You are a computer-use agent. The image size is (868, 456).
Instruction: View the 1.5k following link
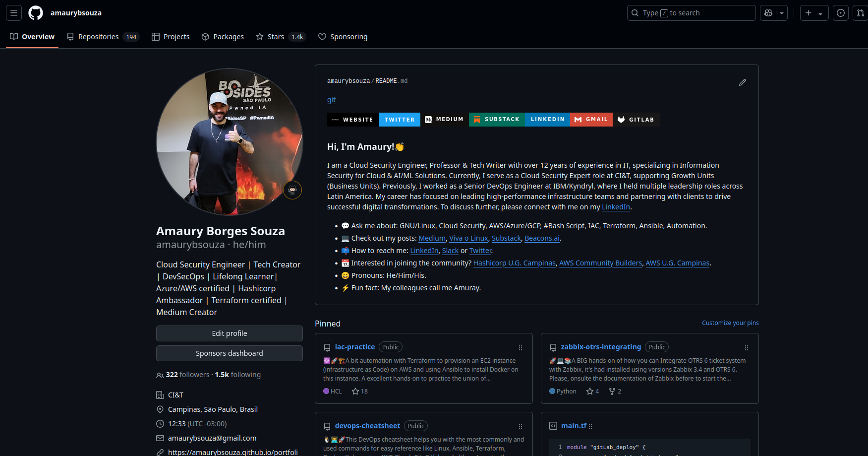[237, 375]
